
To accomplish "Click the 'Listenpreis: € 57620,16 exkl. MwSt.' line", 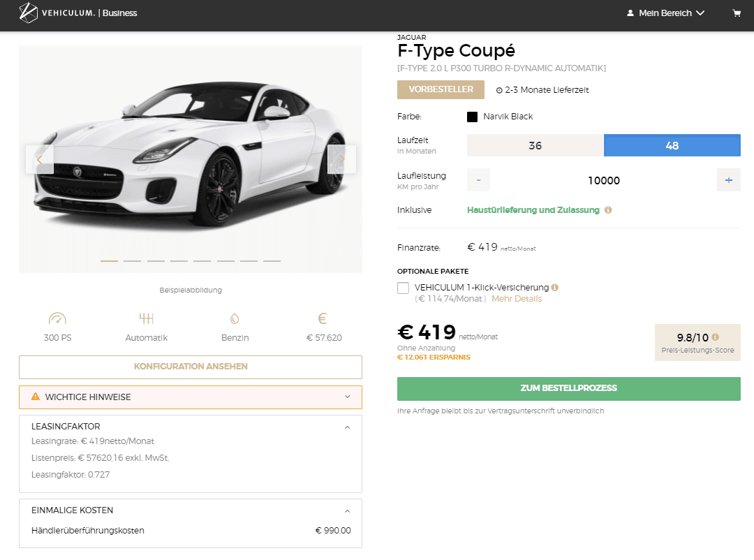I will pos(101,458).
